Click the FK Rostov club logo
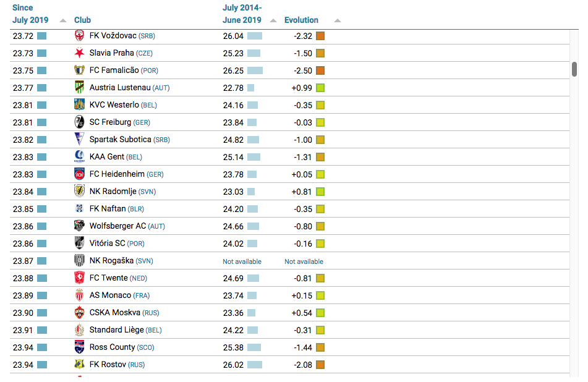 coord(79,365)
